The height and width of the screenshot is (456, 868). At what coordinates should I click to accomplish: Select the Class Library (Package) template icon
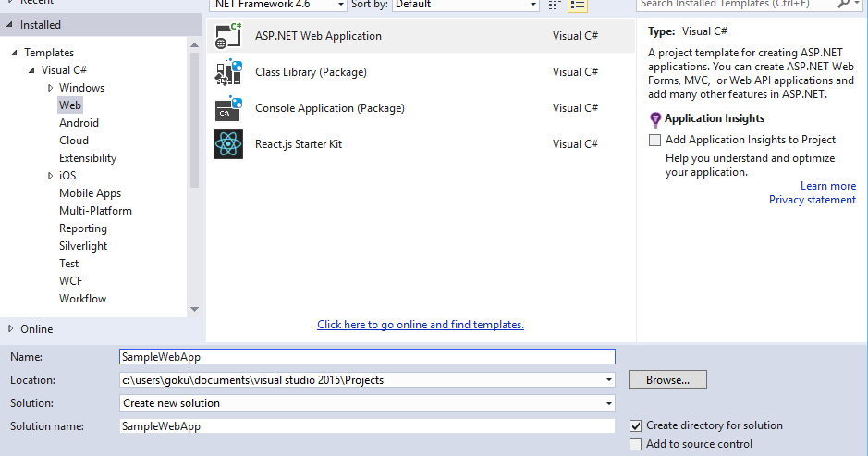click(x=228, y=72)
